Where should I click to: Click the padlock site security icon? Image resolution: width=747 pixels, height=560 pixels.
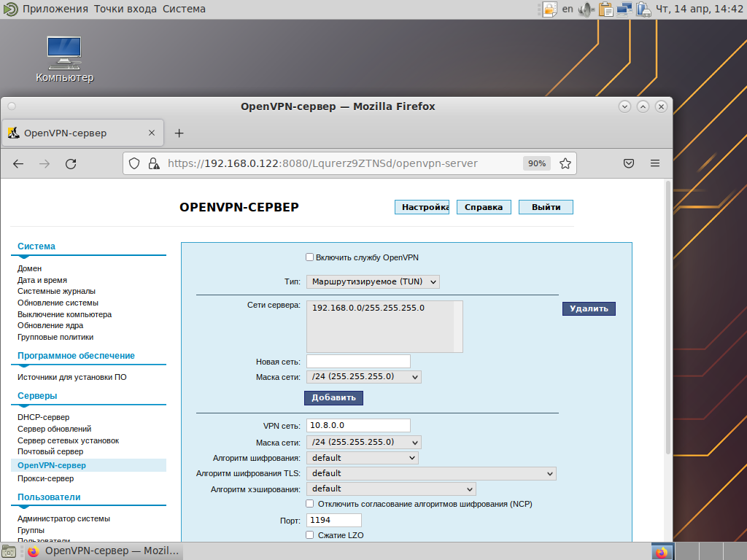153,163
